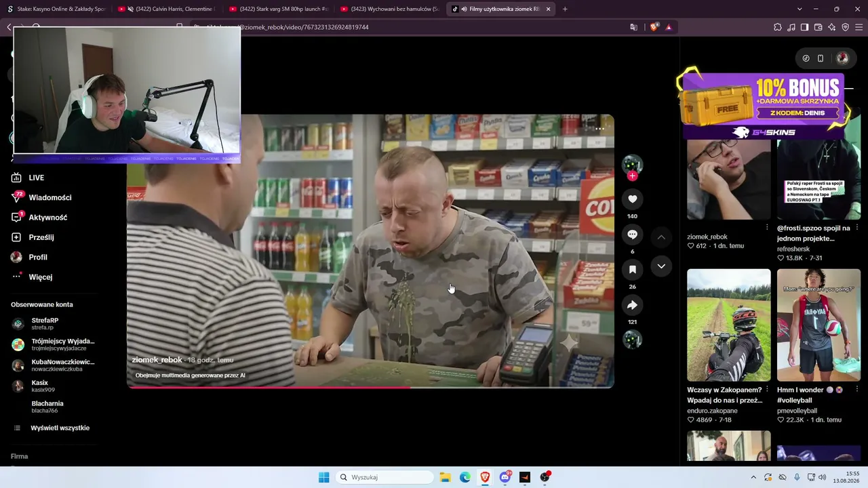Close the TikTok ziomek_rebok tab

(548, 9)
